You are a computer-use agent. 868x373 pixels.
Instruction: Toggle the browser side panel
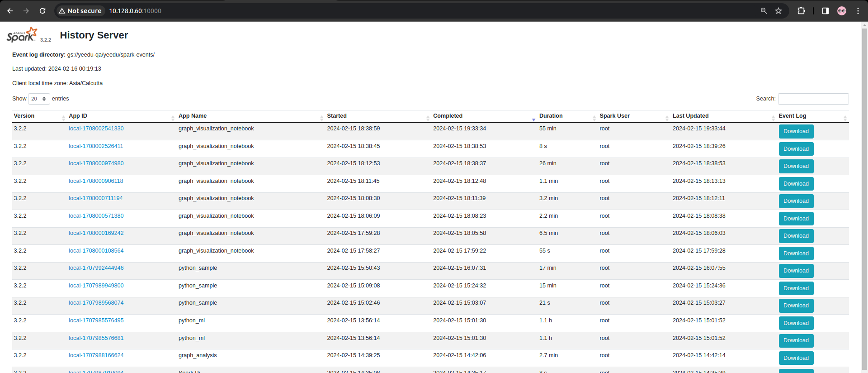[825, 11]
